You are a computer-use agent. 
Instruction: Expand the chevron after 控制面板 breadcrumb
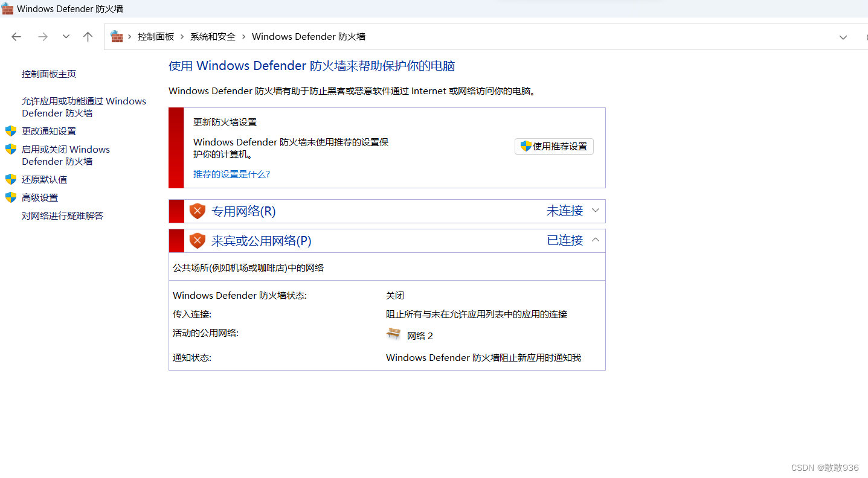[182, 37]
